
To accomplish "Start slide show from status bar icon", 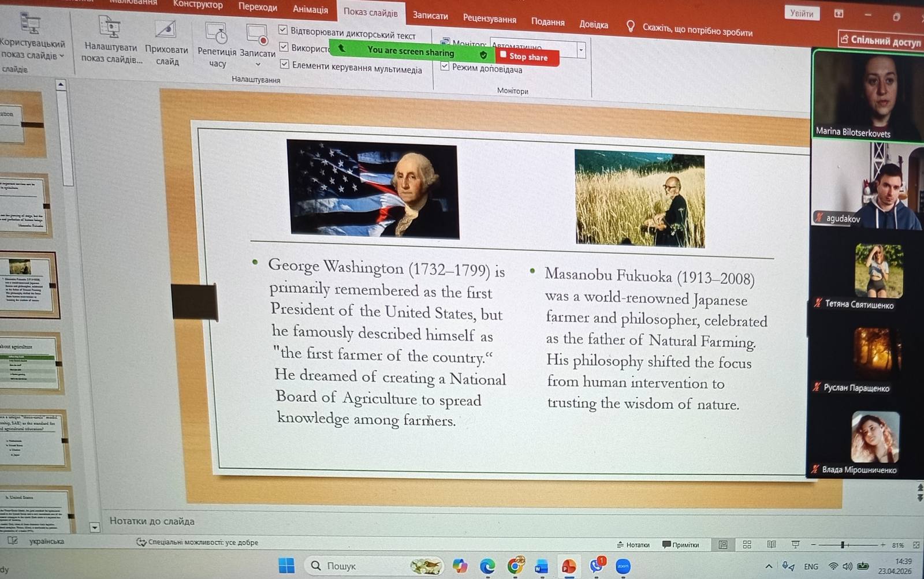I will click(795, 544).
